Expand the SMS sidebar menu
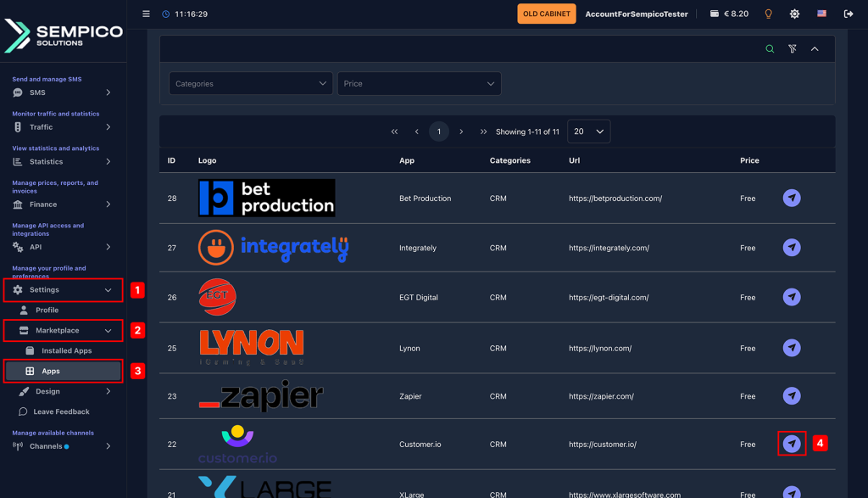Screen dimensions: 868x498 62,92
